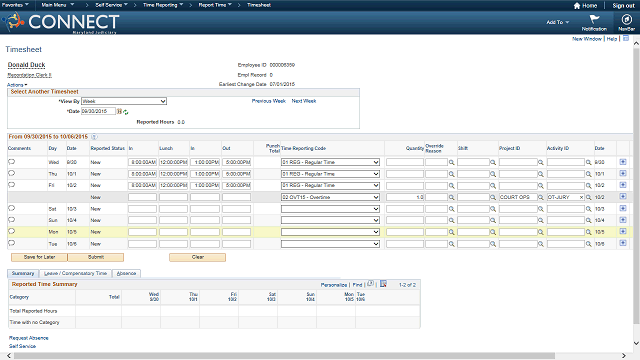Open Time Reporting Code dropdown for Fri 10/2

pyautogui.click(x=330, y=185)
